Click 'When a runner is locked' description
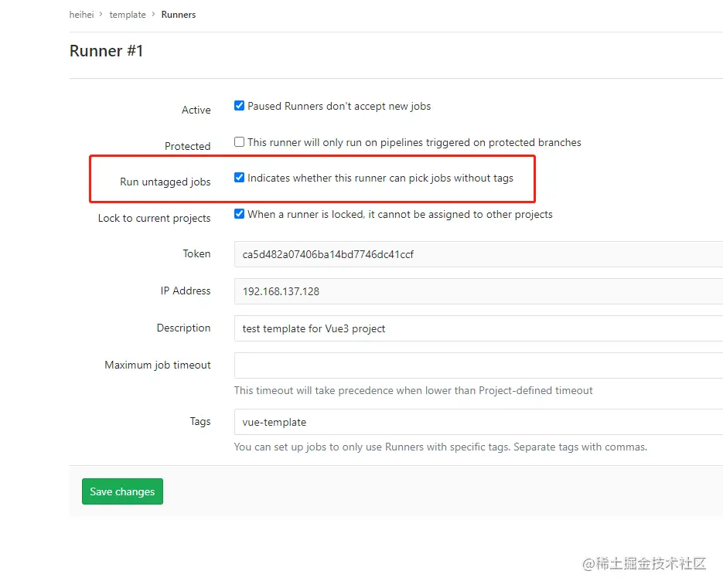 [400, 214]
